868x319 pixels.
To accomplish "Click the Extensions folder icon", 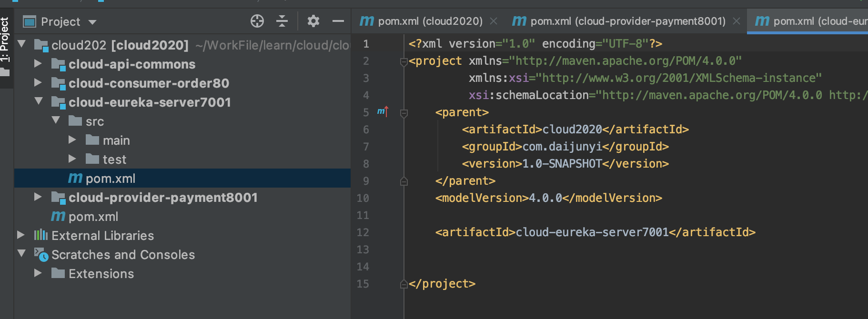I will coord(58,273).
